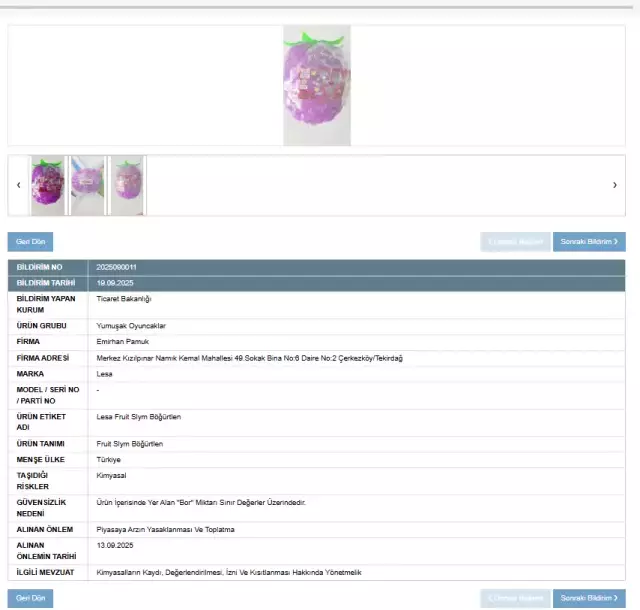Click the left arrow of the image carousel
Image resolution: width=640 pixels, height=610 pixels.
click(x=18, y=185)
